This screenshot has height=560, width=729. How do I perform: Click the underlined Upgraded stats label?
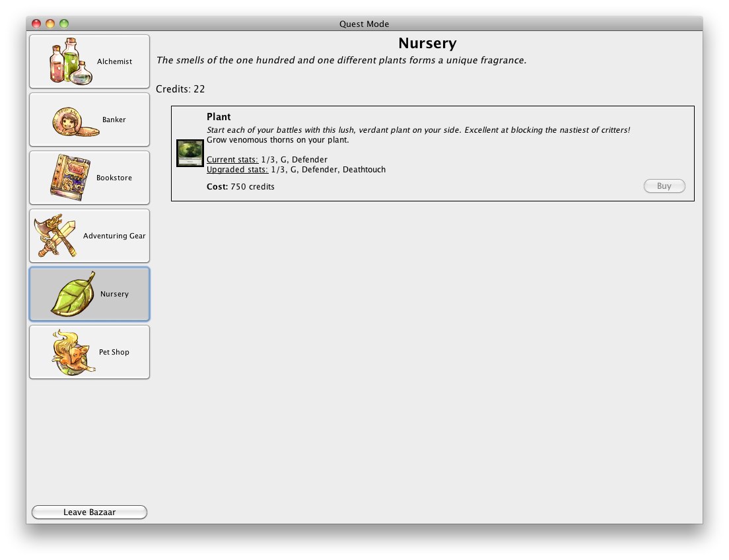pyautogui.click(x=237, y=170)
